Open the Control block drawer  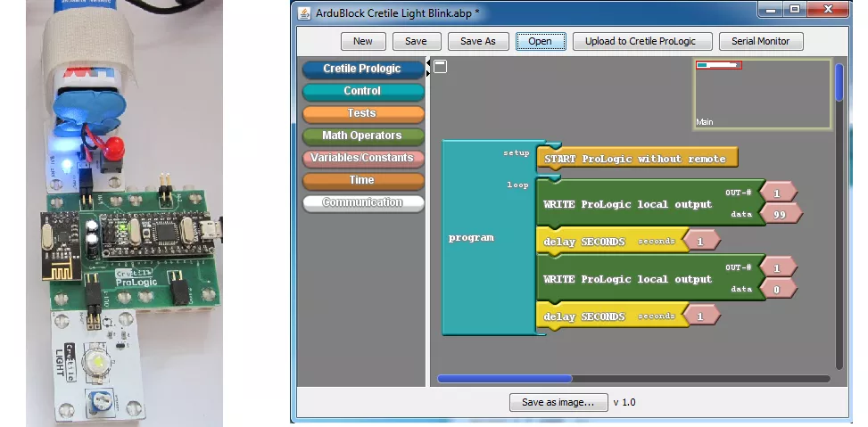tap(363, 91)
